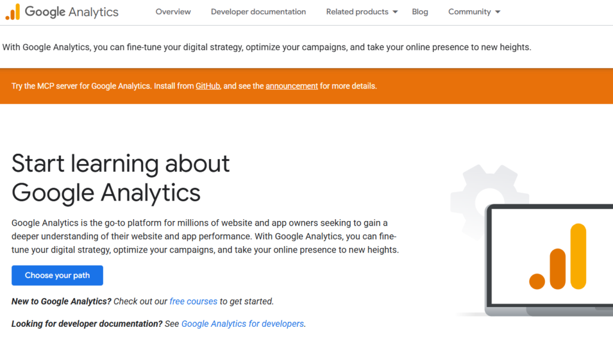Open the Overview tab
613x364 pixels.
(x=173, y=12)
